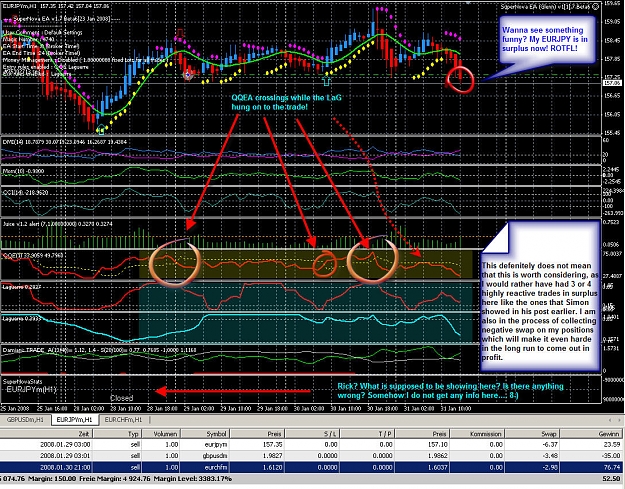The height and width of the screenshot is (489, 625).
Task: Select the cyan buy arrow at the chart low
Action: tap(101, 129)
